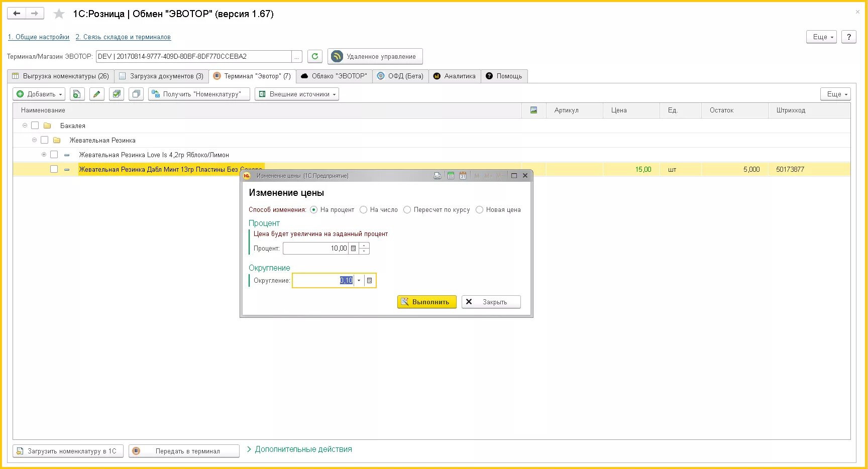Select the Пересчет по курсу option
The height and width of the screenshot is (469, 868).
pyautogui.click(x=407, y=210)
